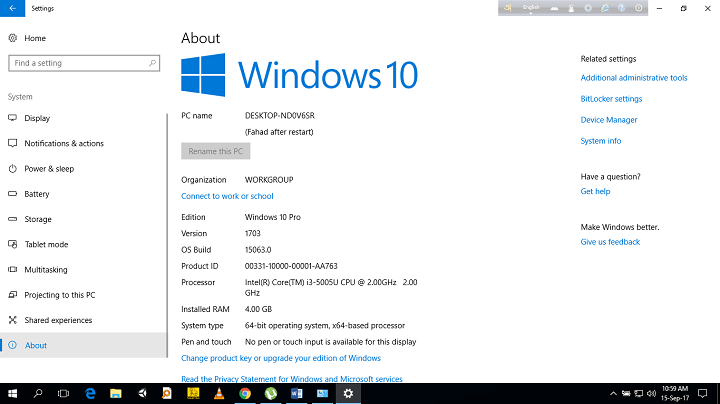Open the Battery settings page
Viewport: 720px width, 404px height.
pos(83,194)
